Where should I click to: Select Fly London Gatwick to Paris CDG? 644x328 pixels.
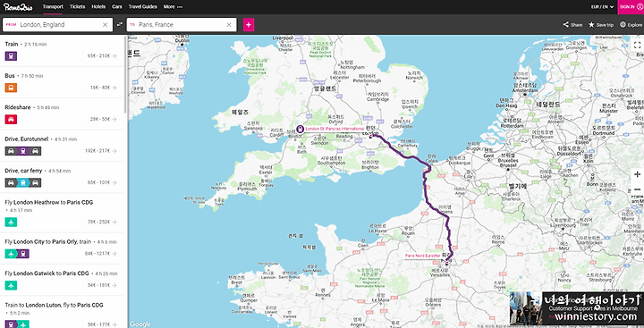62,280
